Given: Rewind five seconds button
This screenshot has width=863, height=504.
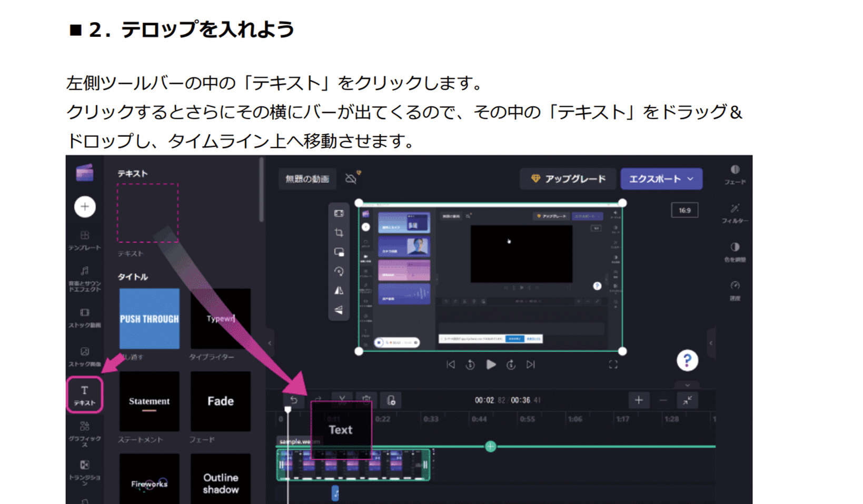Looking at the screenshot, I should tap(470, 365).
